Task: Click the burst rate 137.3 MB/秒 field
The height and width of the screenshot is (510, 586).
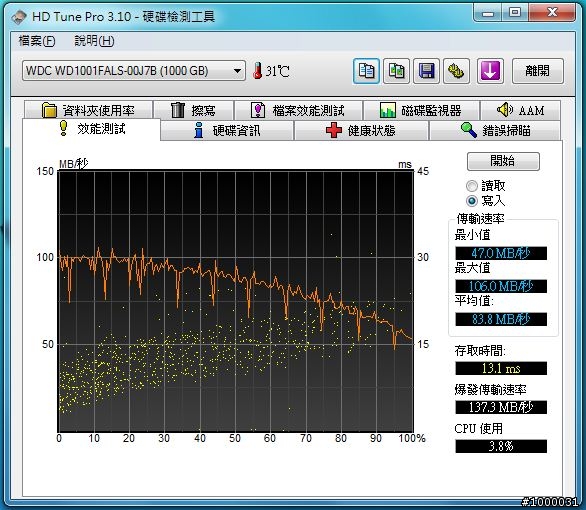Action: point(501,407)
